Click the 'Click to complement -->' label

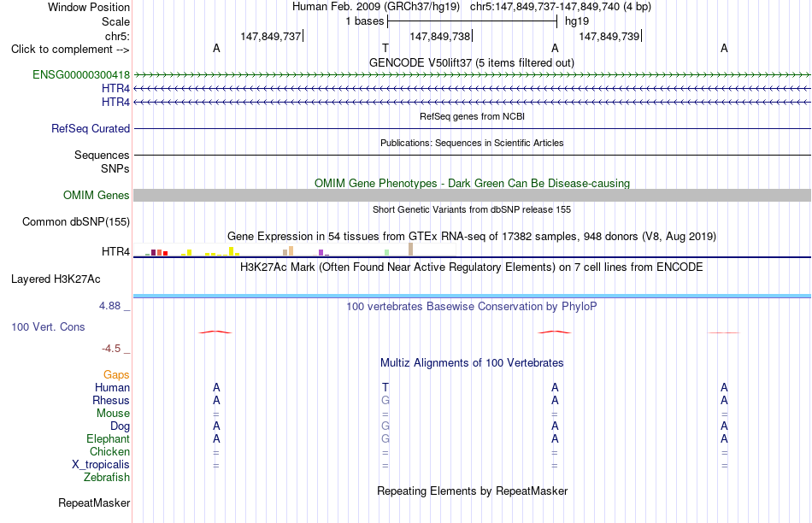pos(70,50)
